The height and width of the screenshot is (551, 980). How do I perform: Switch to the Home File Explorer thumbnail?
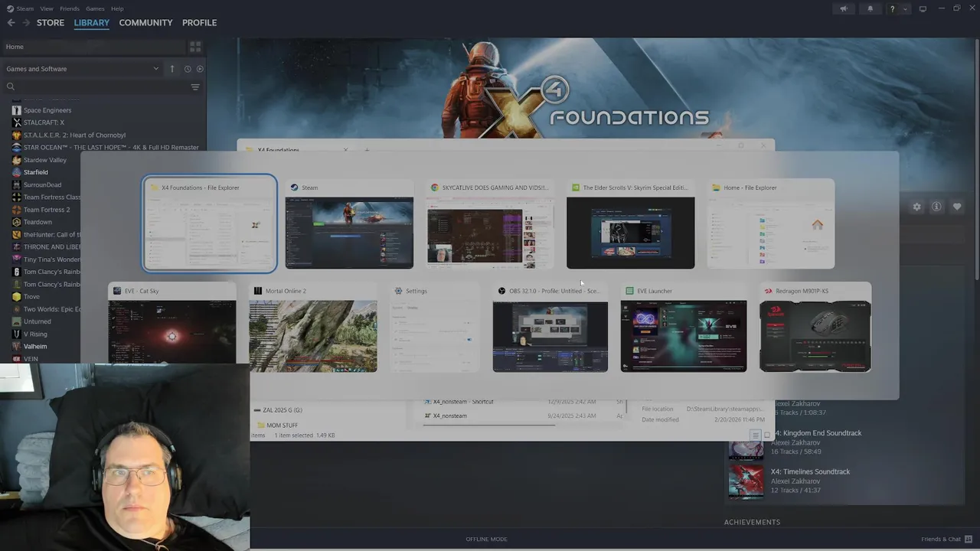[x=771, y=223]
